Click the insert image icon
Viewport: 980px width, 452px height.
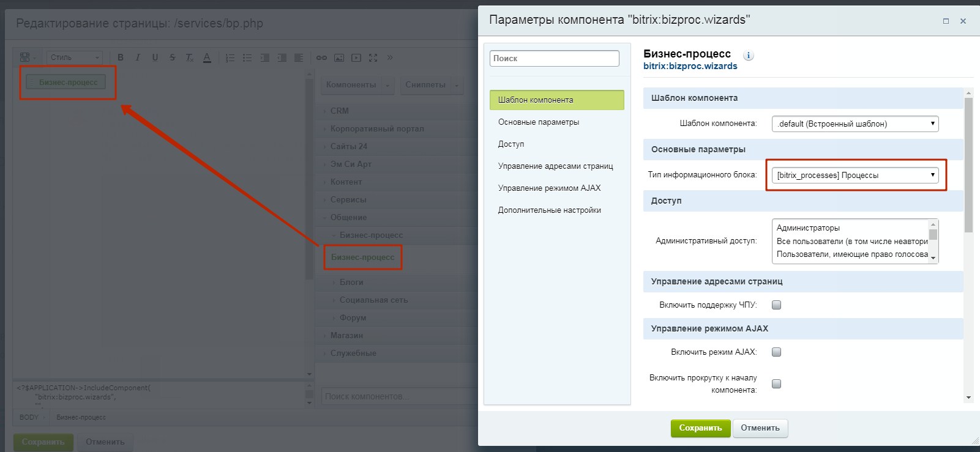(339, 57)
